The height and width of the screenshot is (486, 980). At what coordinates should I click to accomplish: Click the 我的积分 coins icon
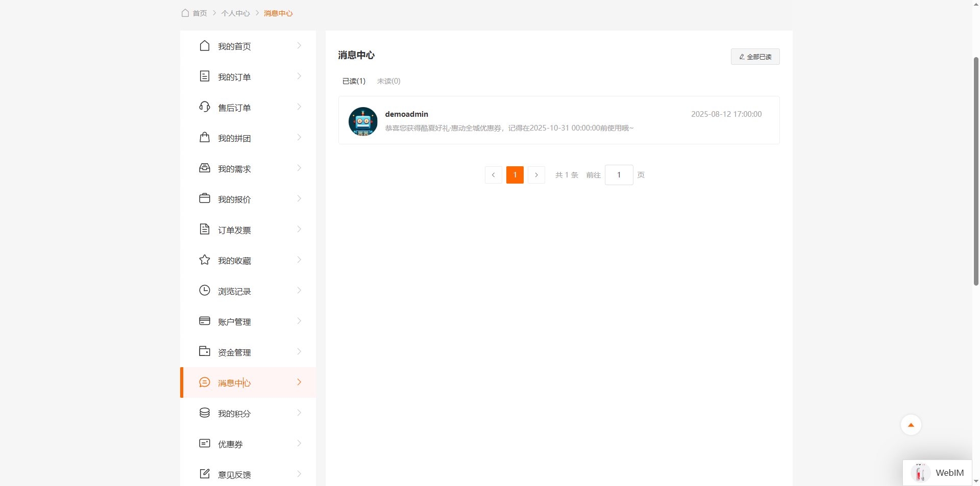(205, 413)
